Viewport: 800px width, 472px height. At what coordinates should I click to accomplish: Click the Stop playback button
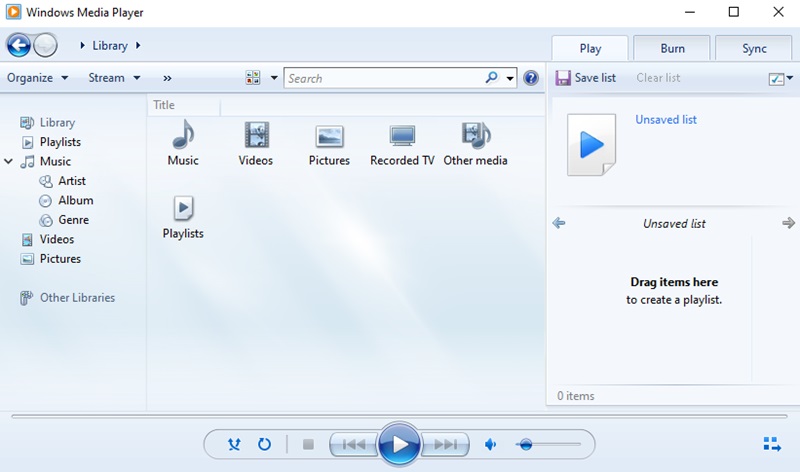[x=308, y=444]
